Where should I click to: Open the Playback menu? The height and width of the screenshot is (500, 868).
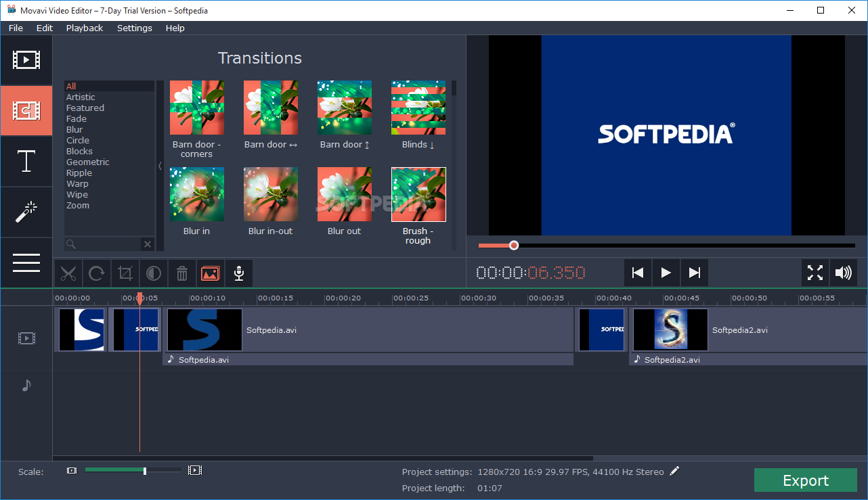(85, 28)
